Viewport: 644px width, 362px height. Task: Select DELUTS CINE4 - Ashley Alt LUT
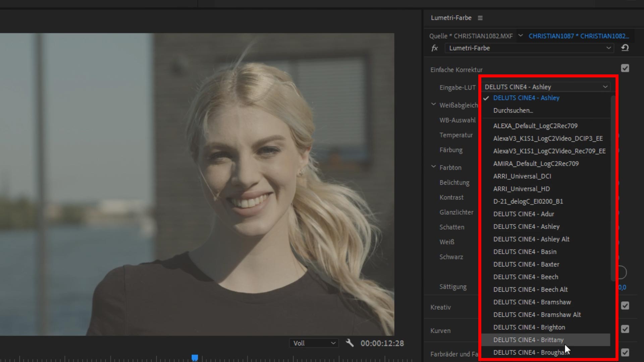point(546,239)
